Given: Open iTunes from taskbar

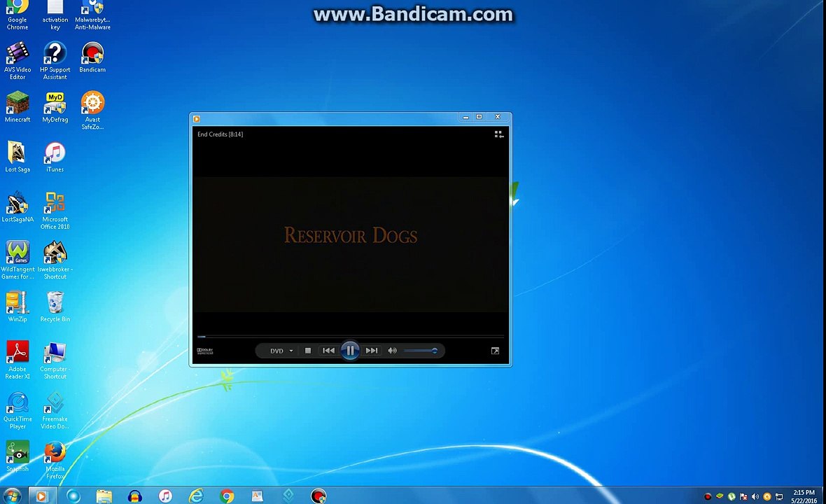Looking at the screenshot, I should [165, 496].
